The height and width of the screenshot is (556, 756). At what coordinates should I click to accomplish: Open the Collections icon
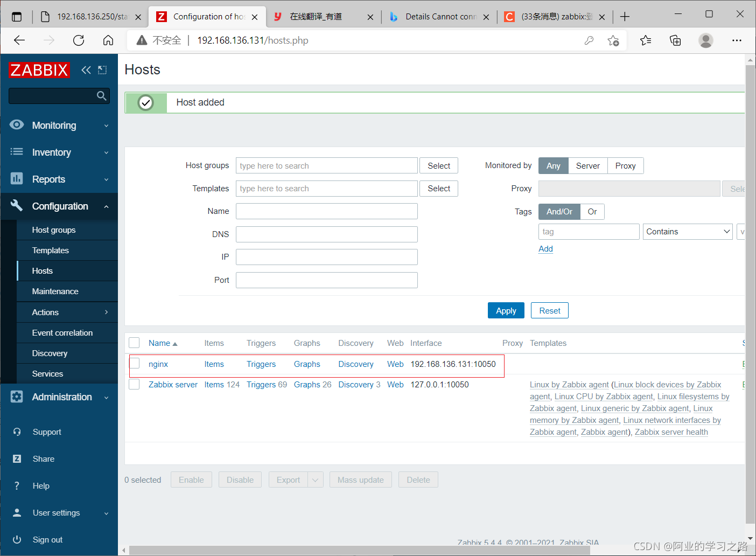click(x=675, y=40)
